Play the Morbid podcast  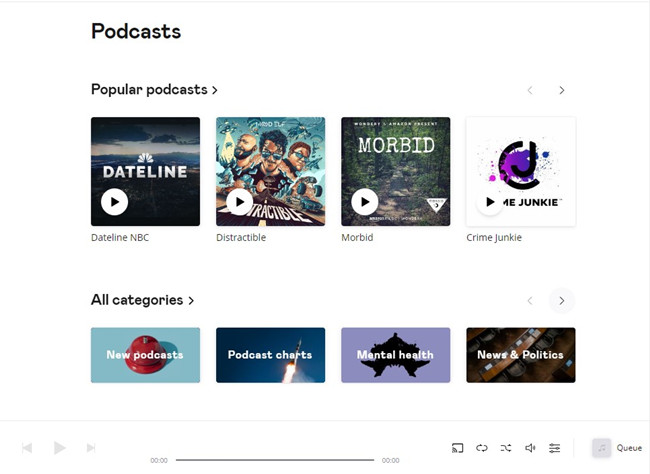(x=365, y=202)
